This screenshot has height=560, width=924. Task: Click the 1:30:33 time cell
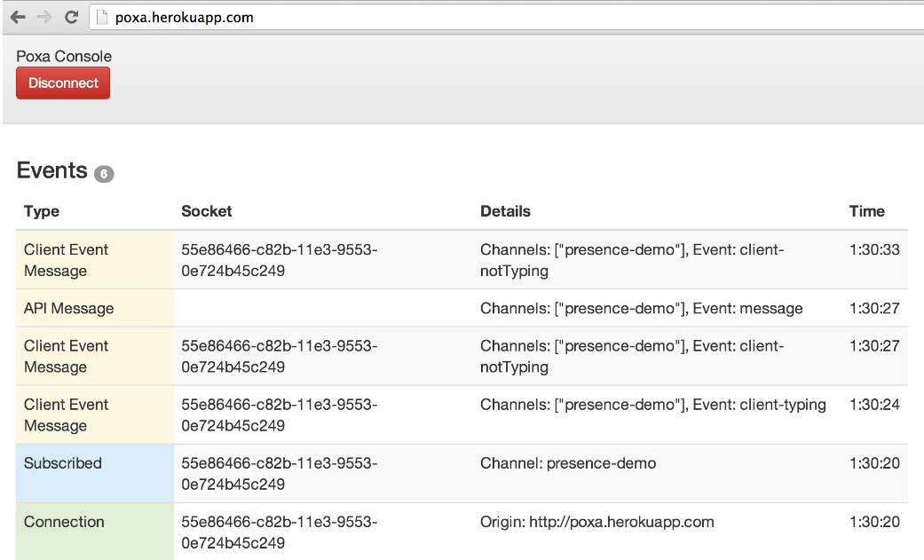coord(874,250)
